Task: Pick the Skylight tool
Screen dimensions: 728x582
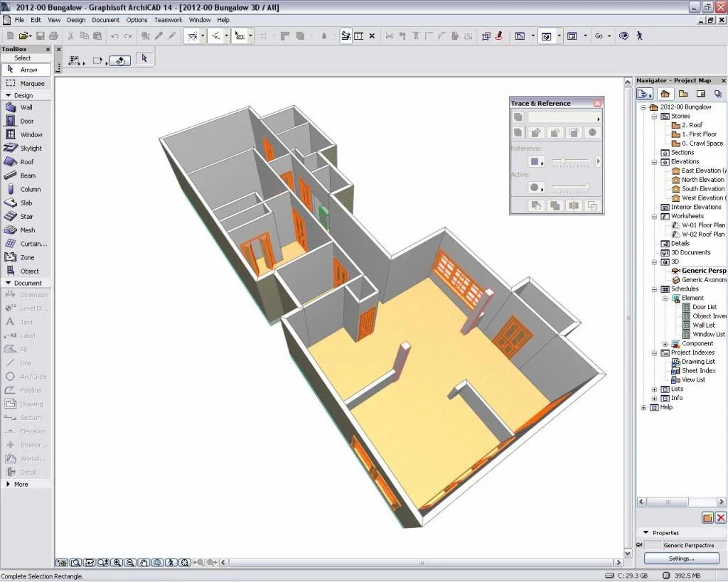Action: coord(26,148)
